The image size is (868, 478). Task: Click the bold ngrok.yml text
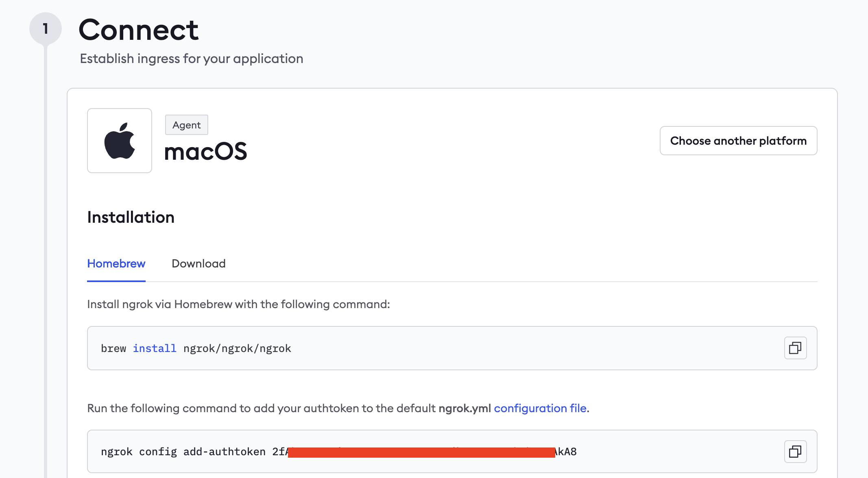point(465,408)
